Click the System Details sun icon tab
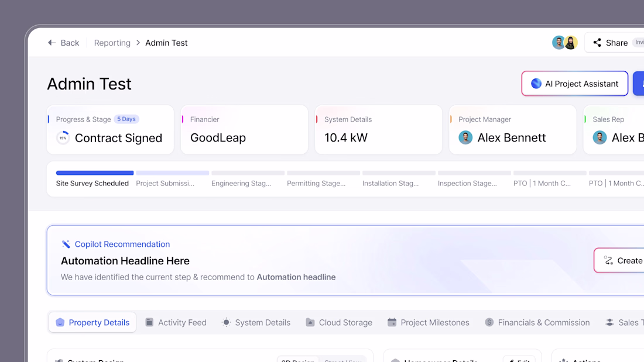 [227, 322]
